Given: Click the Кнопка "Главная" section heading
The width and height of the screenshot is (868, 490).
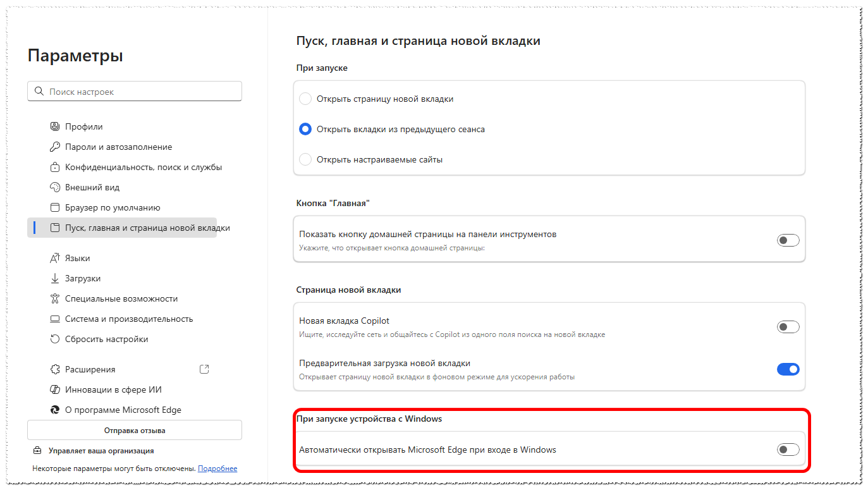Looking at the screenshot, I should point(333,203).
